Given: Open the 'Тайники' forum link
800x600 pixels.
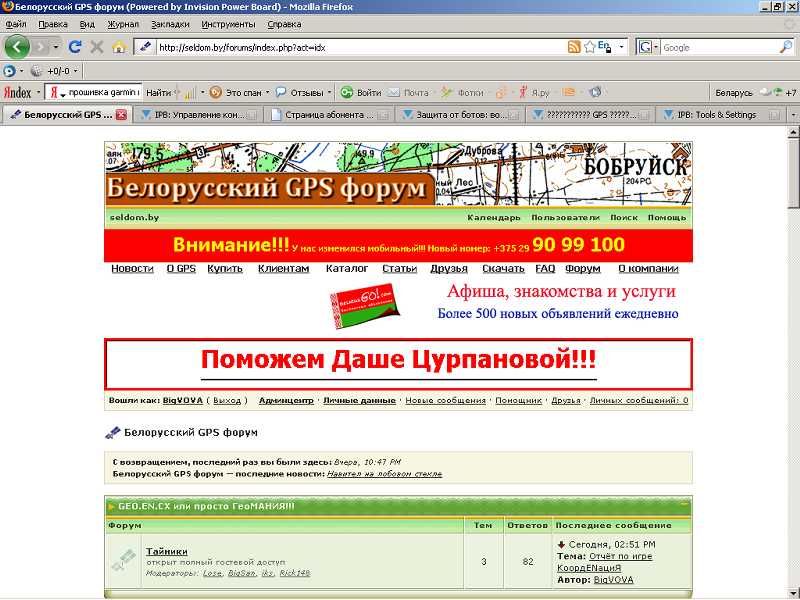Looking at the screenshot, I should tap(167, 551).
